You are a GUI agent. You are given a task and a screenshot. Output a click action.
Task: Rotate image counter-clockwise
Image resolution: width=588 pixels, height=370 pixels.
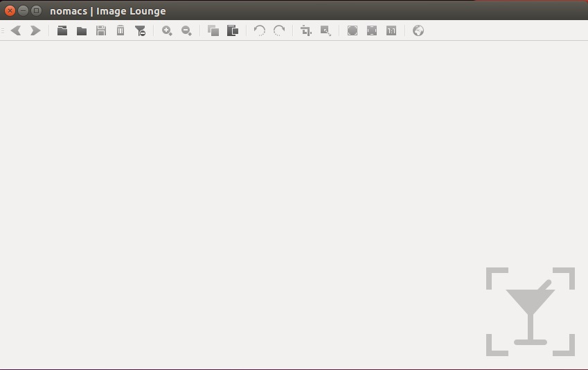260,30
